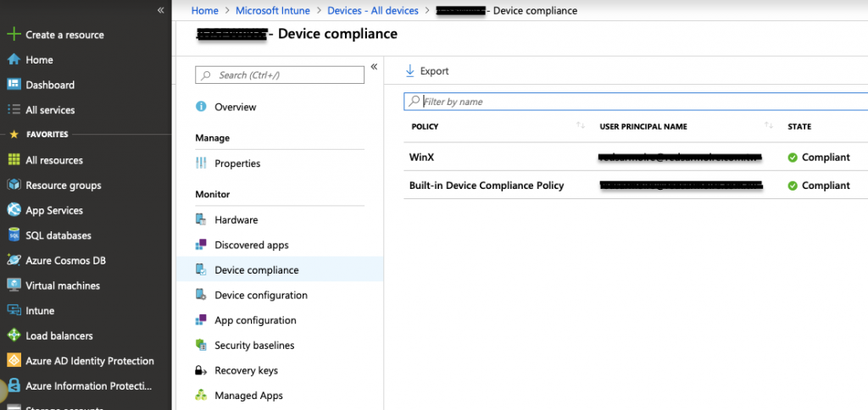Focus the Search (Ctrl+/) box
The image size is (868, 410).
pos(280,75)
